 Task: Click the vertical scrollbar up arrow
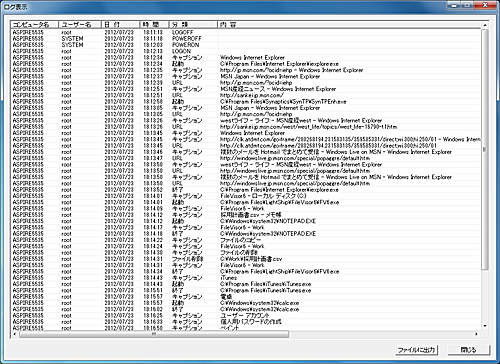coord(485,25)
